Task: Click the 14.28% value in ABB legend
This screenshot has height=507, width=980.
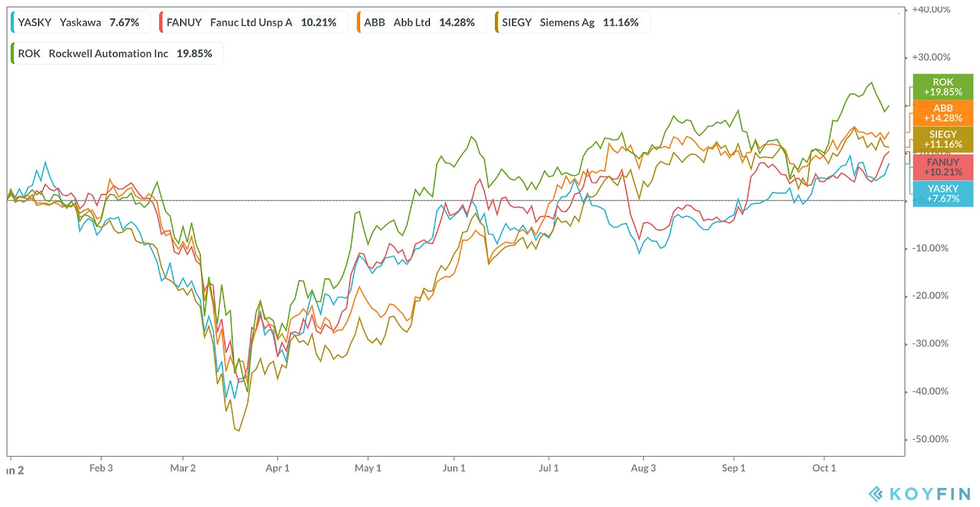Action: pyautogui.click(x=457, y=22)
